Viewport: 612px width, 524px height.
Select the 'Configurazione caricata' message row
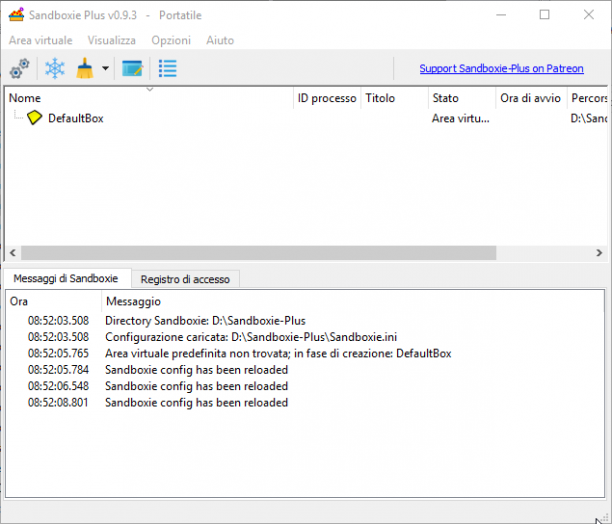[305, 337]
